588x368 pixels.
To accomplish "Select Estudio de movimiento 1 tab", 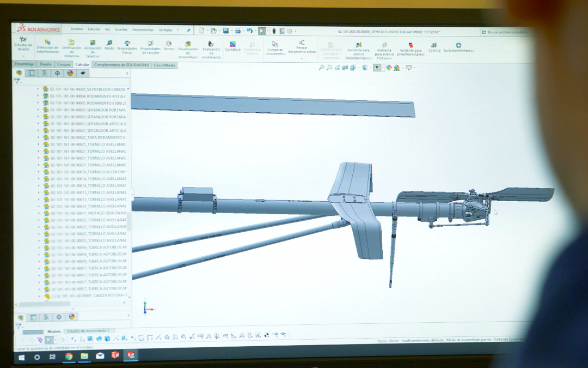I will 88,331.
